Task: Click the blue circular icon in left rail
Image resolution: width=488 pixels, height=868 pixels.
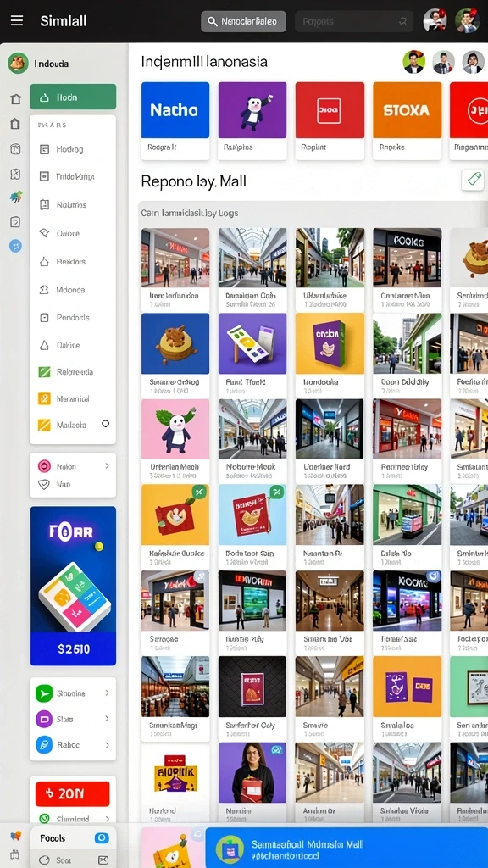Action: [x=15, y=247]
